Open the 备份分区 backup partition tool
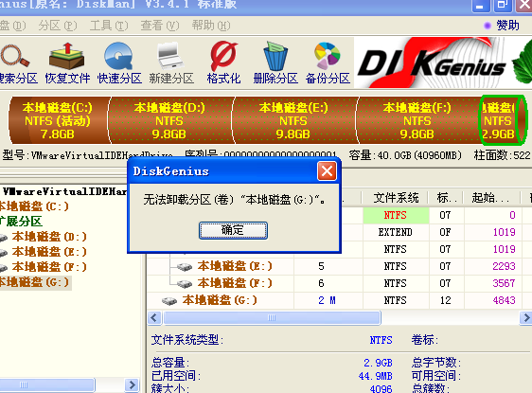This screenshot has height=393, width=532. click(328, 56)
